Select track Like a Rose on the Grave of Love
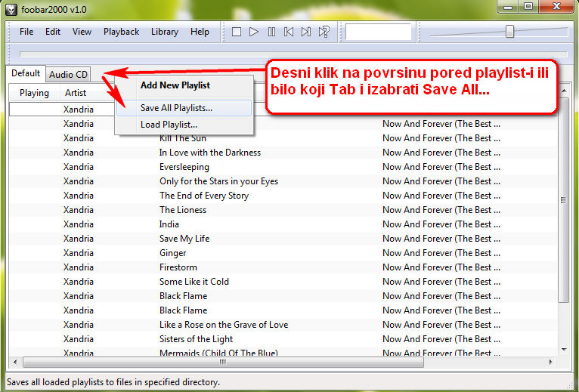579x392 pixels. pos(224,325)
